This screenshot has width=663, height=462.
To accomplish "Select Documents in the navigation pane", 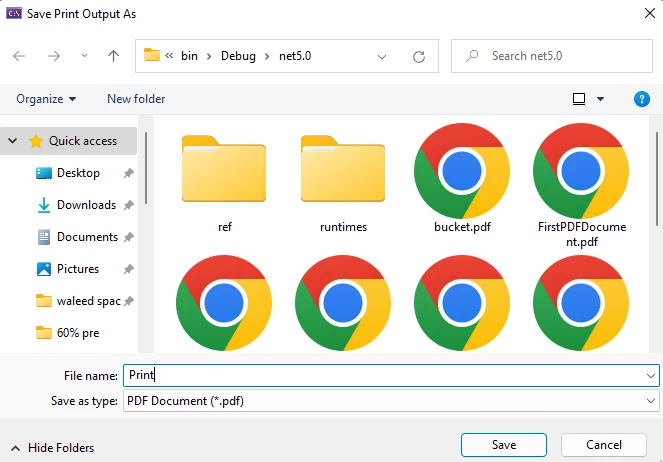I will point(87,237).
